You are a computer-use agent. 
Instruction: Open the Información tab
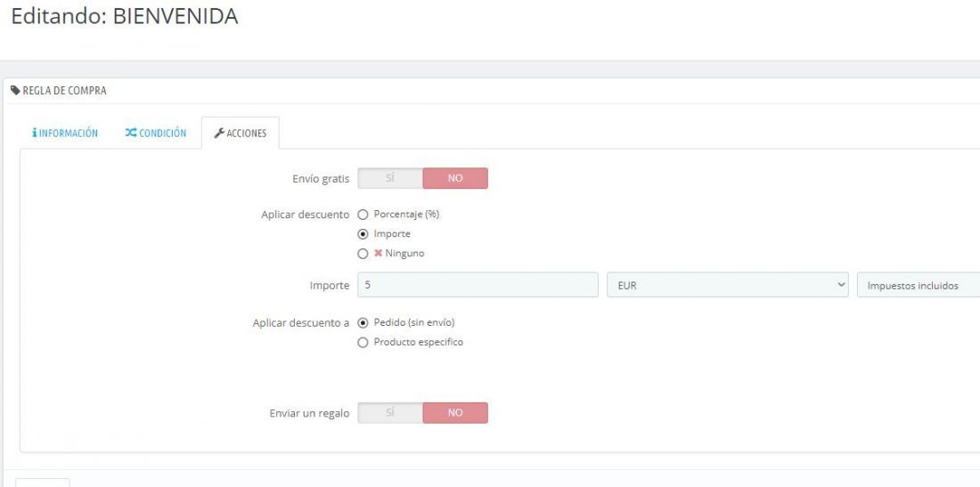pos(65,133)
